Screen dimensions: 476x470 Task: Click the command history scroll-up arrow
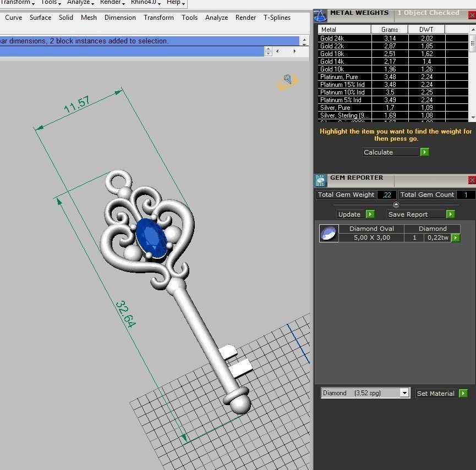click(304, 39)
